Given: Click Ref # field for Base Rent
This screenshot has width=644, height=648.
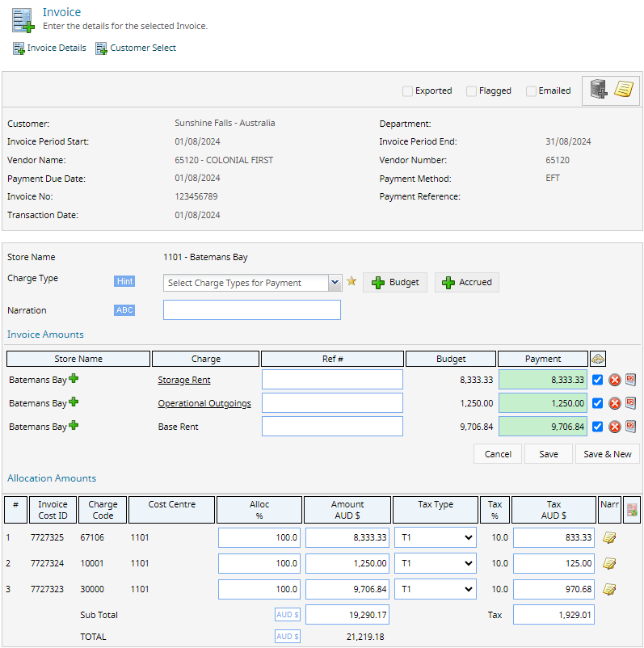Looking at the screenshot, I should (x=332, y=427).
